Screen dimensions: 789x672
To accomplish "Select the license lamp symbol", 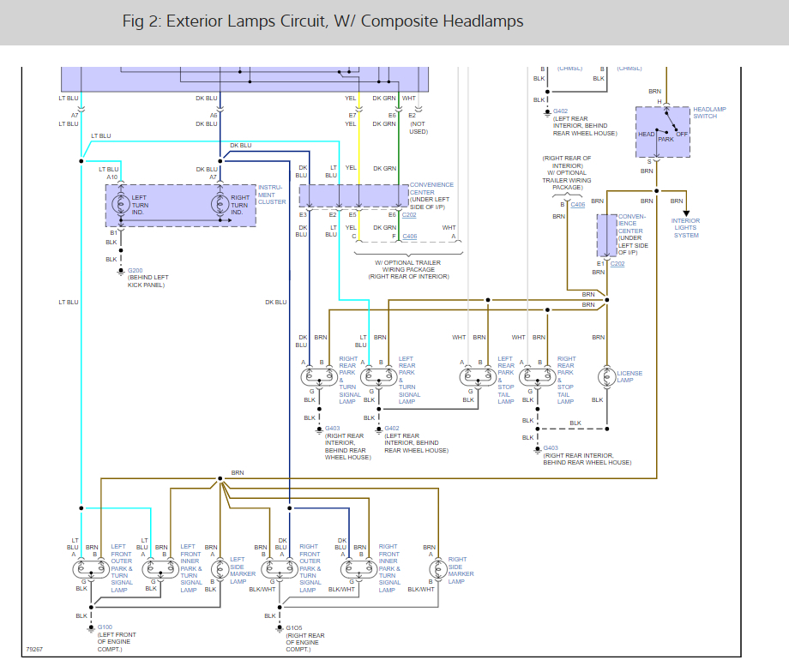I will (x=607, y=377).
